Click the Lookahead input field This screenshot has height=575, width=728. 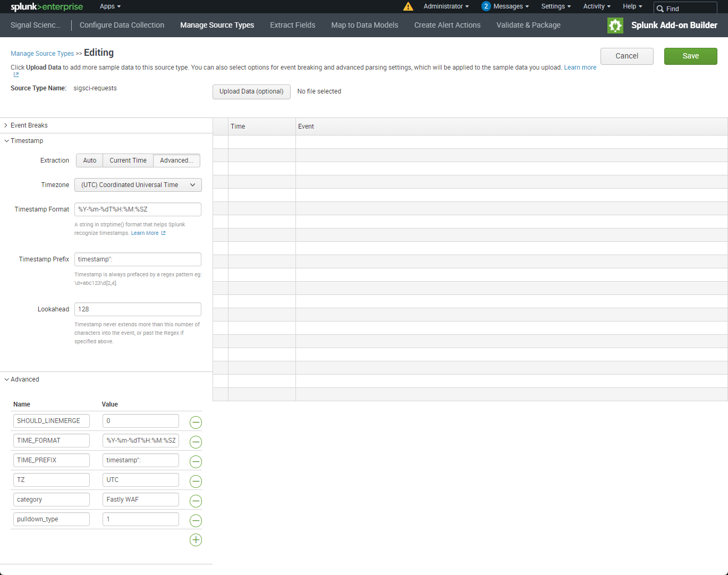point(138,309)
